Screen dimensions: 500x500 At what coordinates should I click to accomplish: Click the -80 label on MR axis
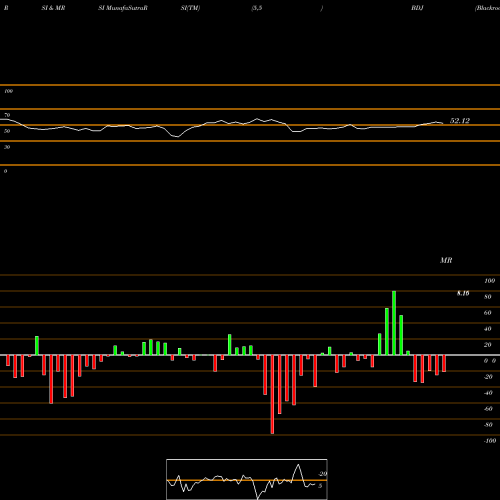click(x=488, y=425)
